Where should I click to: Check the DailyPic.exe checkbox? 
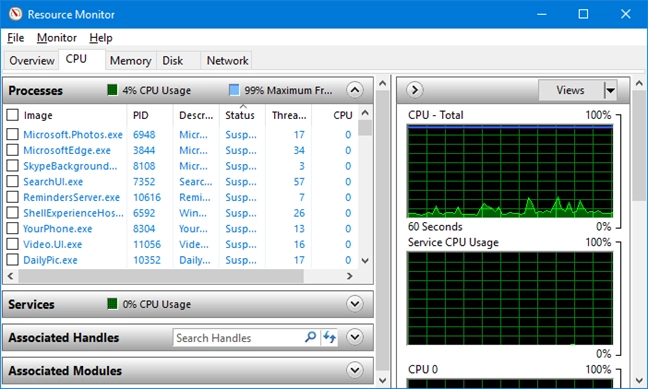coord(13,260)
